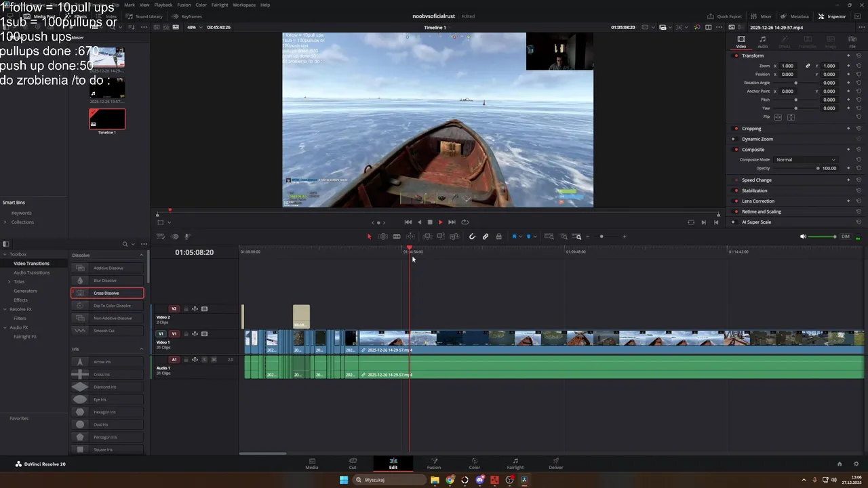Screen dimensions: 868x488
Task: Adjust the green monitor volume slider
Action: (x=823, y=237)
